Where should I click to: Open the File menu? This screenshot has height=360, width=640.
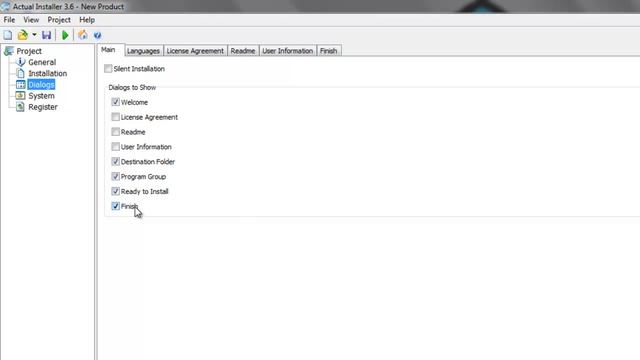point(9,20)
